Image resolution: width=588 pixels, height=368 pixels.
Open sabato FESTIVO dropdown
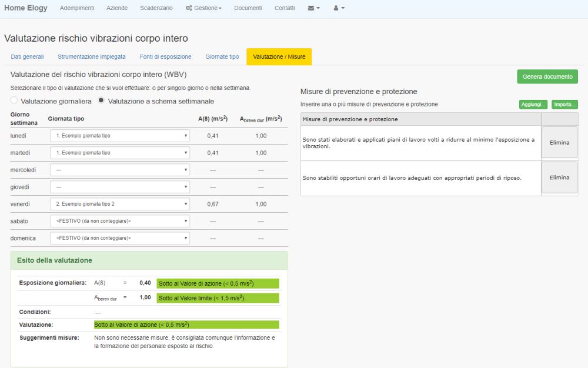(119, 221)
